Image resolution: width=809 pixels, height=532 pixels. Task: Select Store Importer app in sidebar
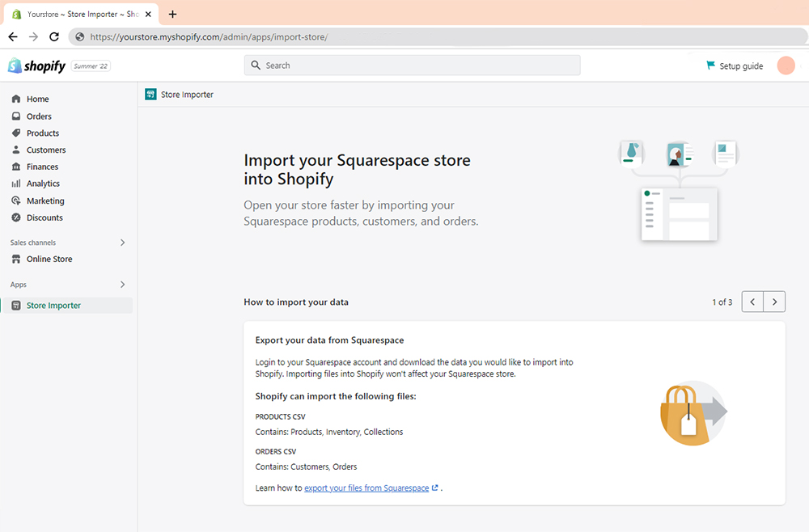67,305
